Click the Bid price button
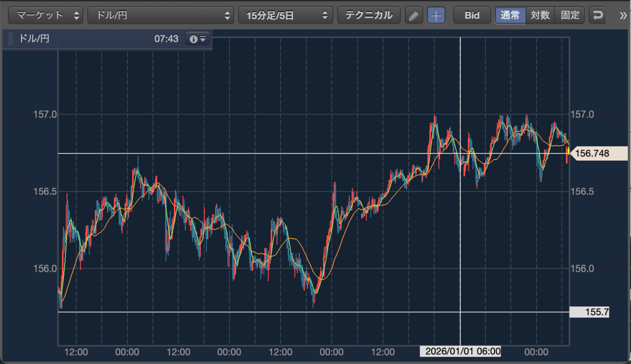This screenshot has width=631, height=364. [472, 15]
